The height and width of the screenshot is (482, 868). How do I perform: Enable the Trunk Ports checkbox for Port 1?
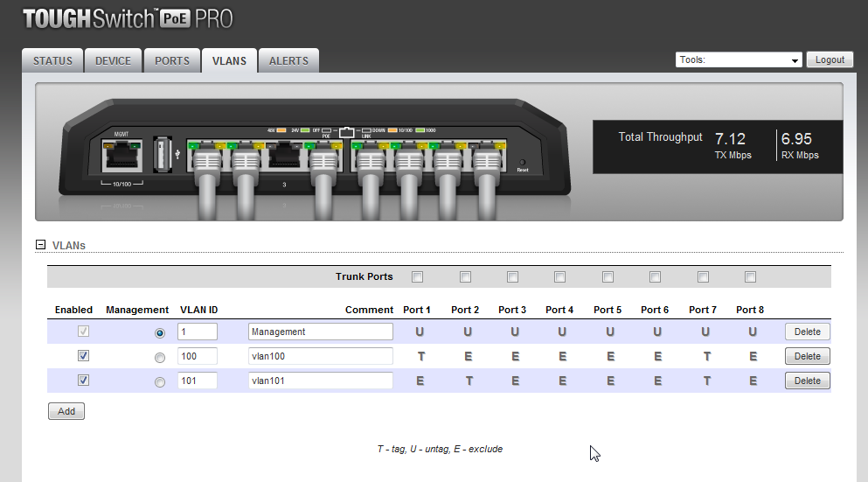tap(418, 277)
